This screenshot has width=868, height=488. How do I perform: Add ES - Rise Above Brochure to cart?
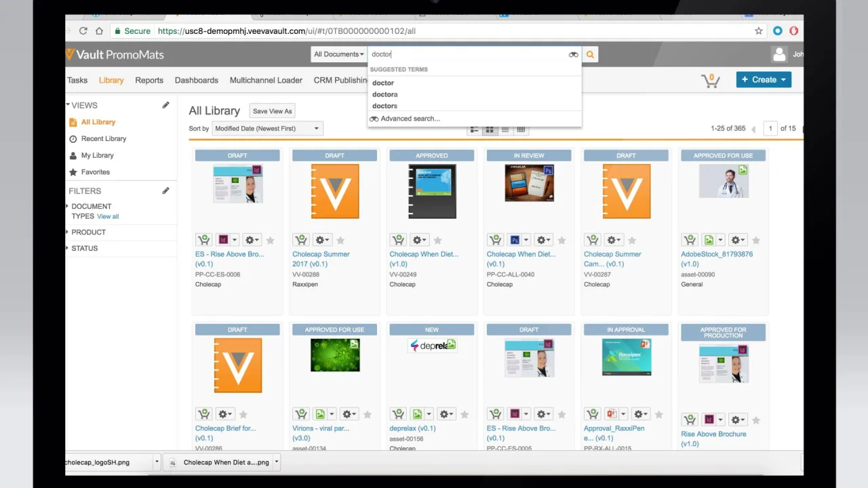coord(203,239)
